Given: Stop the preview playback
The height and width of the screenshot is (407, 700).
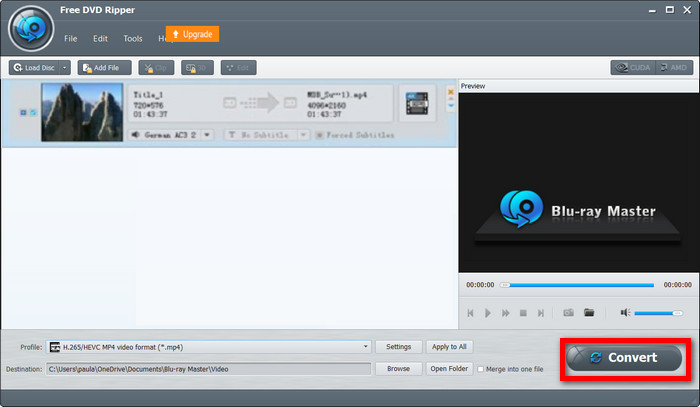Looking at the screenshot, I should pyautogui.click(x=523, y=313).
